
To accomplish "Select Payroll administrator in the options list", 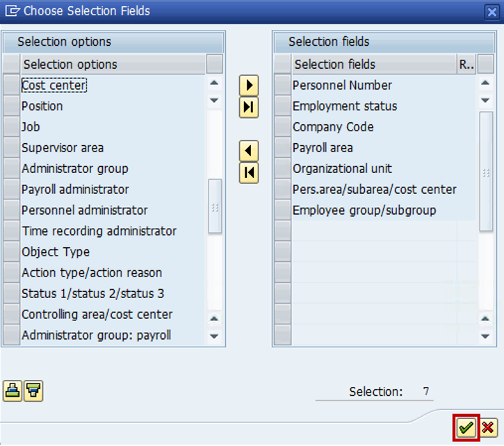I will click(x=75, y=190).
